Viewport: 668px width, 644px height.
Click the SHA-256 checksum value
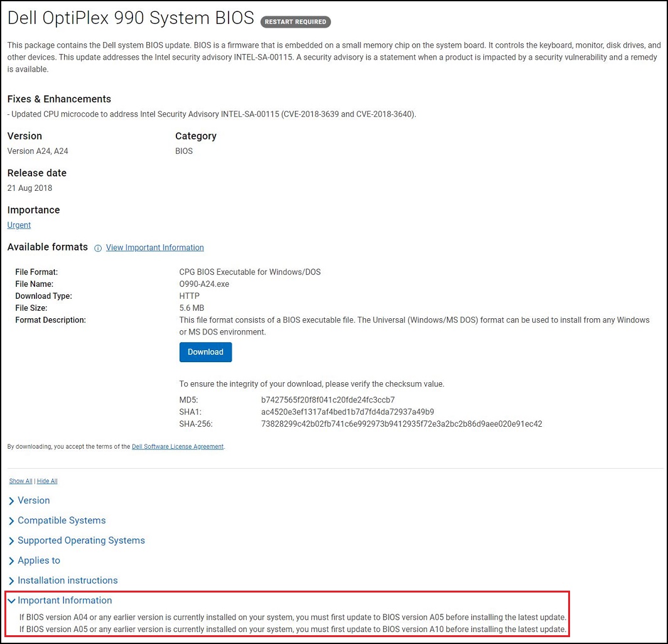(x=402, y=424)
